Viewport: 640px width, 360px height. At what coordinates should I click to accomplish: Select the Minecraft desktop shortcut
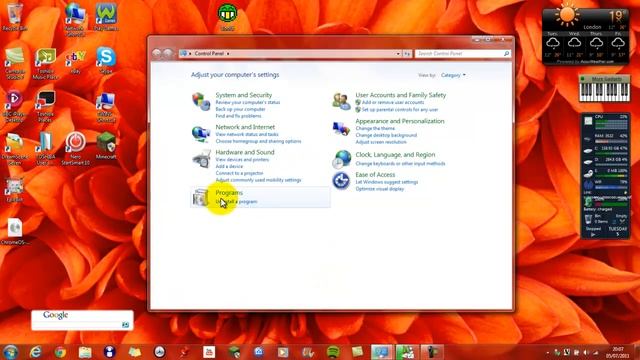pyautogui.click(x=106, y=145)
